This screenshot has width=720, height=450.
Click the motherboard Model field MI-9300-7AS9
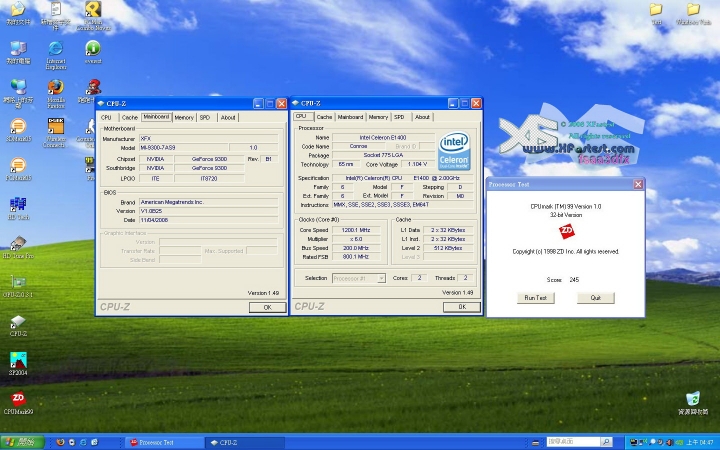[183, 147]
